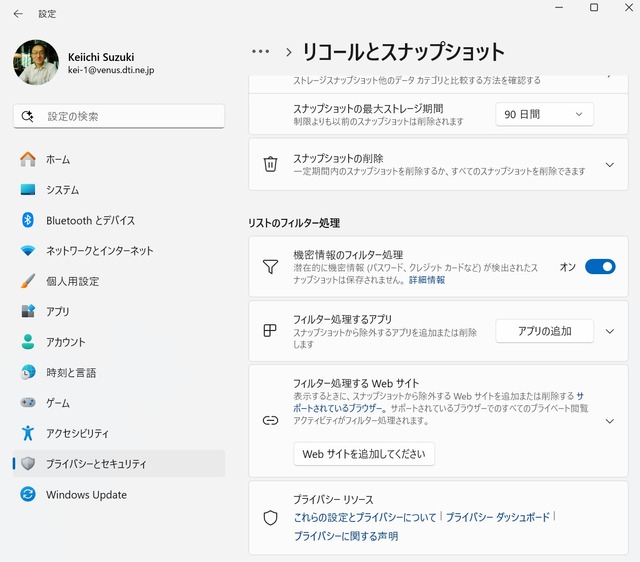Image resolution: width=640 pixels, height=562 pixels.
Task: Click the プライバシー リソース heading
Action: tap(333, 500)
